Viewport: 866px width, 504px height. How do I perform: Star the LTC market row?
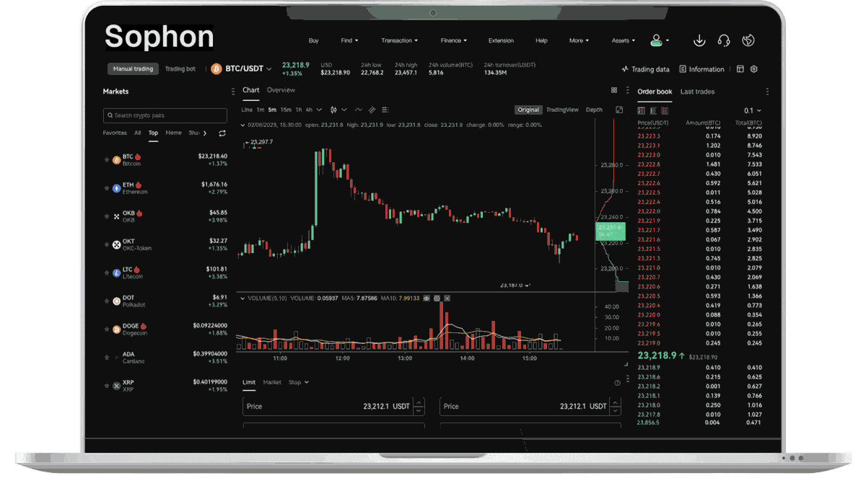tap(107, 273)
